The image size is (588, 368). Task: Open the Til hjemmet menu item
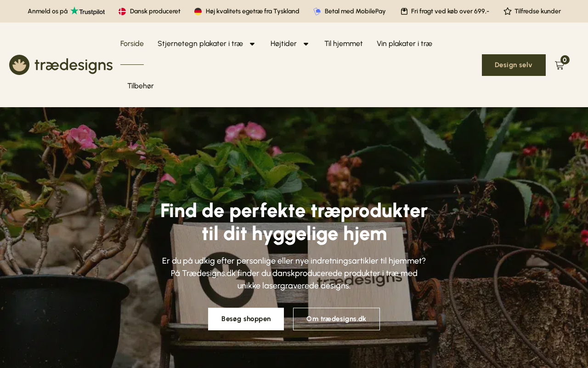pyautogui.click(x=344, y=44)
